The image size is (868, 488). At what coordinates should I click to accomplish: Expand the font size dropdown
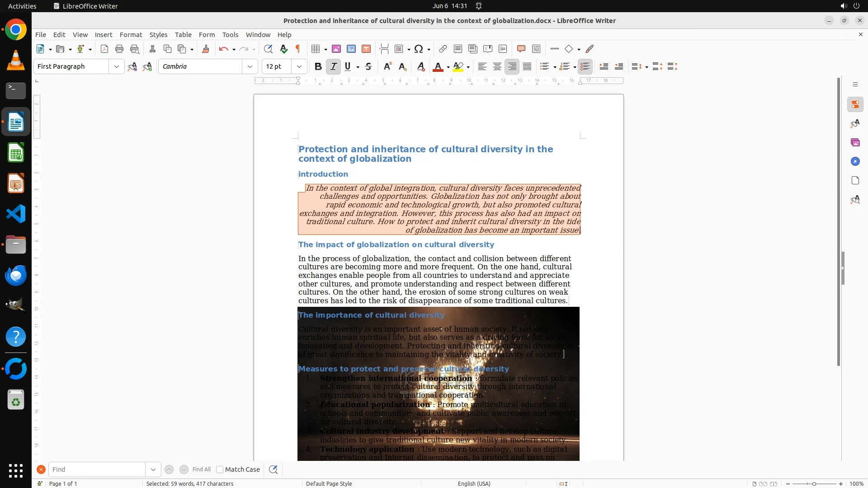tap(299, 67)
